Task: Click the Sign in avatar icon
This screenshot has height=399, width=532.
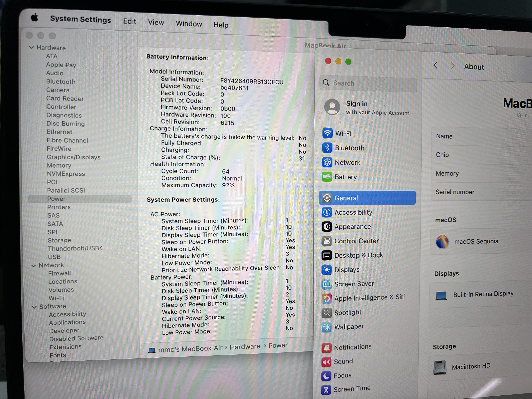Action: pos(332,107)
